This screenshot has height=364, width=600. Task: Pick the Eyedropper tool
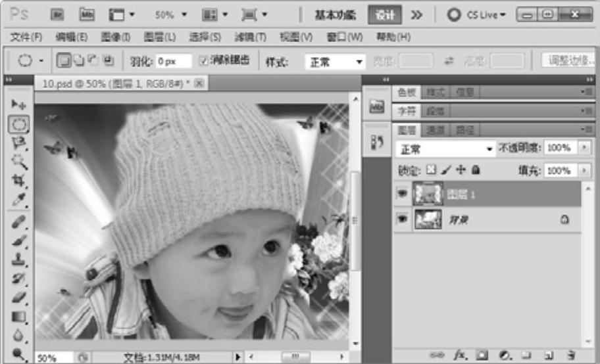point(18,199)
